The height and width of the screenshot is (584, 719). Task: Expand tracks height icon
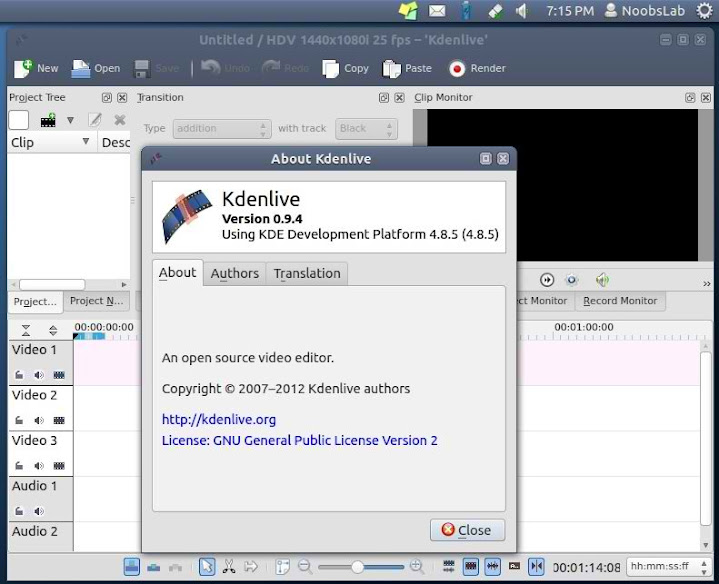(x=53, y=330)
